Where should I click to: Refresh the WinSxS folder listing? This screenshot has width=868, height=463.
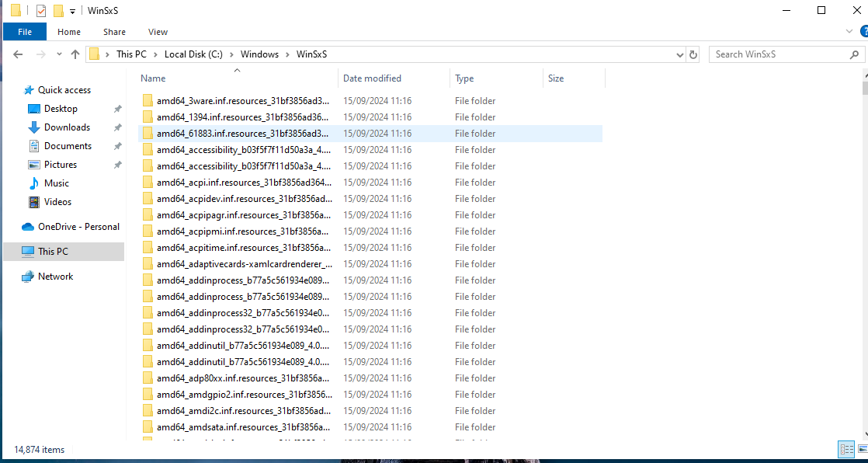pos(693,54)
